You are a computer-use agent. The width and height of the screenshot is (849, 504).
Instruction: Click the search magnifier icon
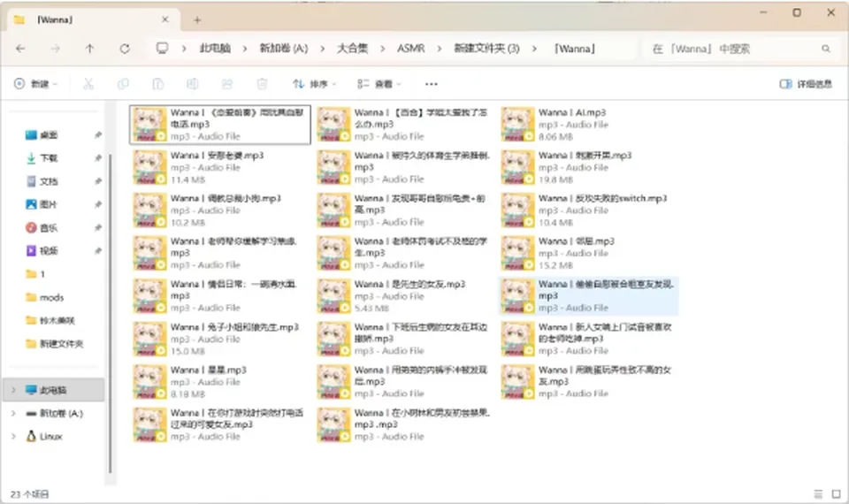[x=826, y=49]
